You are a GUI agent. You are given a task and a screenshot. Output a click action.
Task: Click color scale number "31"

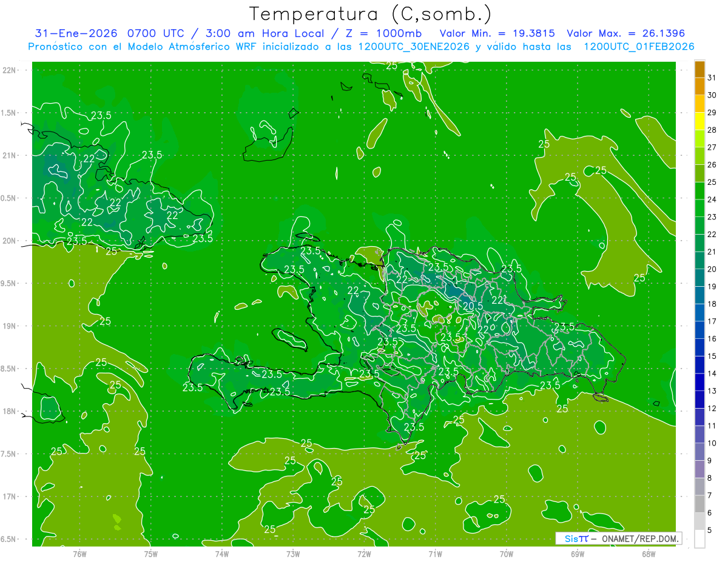pyautogui.click(x=712, y=78)
